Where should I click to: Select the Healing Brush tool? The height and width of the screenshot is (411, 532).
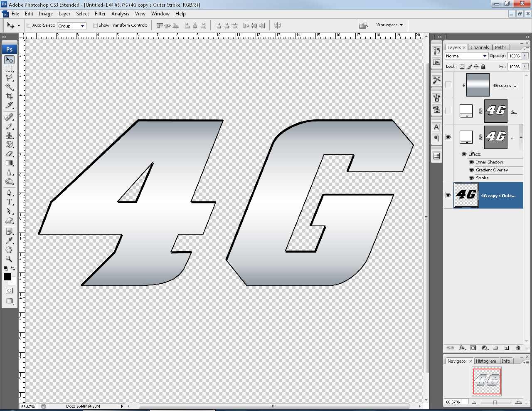[x=9, y=117]
